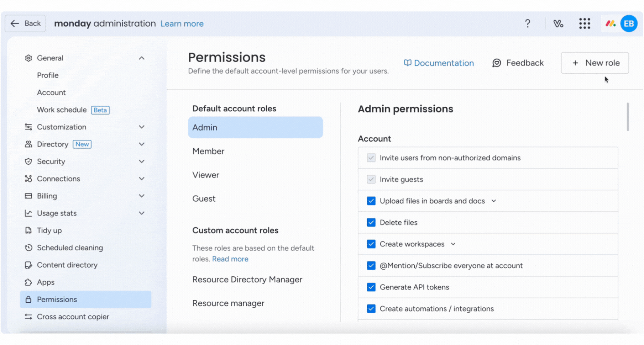Uncheck the Delete files checkbox
The image size is (644, 345).
pyautogui.click(x=371, y=223)
